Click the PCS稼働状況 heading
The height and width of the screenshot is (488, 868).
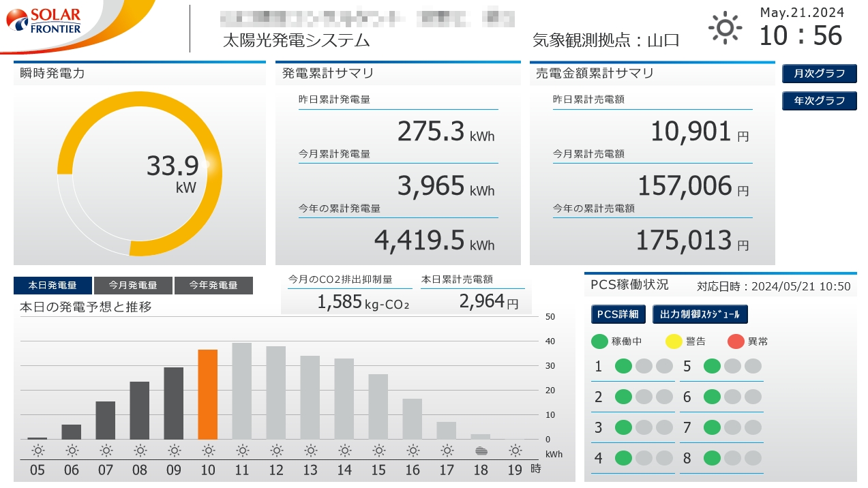tap(629, 285)
